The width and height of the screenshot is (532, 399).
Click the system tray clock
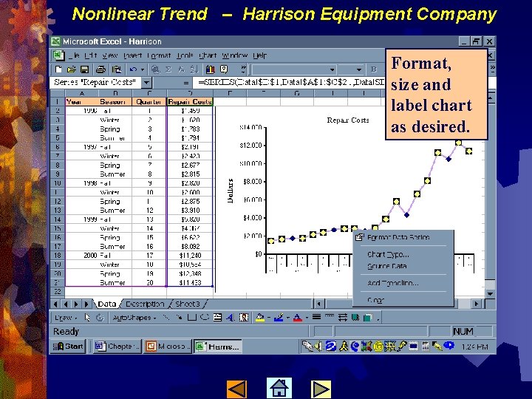click(x=474, y=347)
